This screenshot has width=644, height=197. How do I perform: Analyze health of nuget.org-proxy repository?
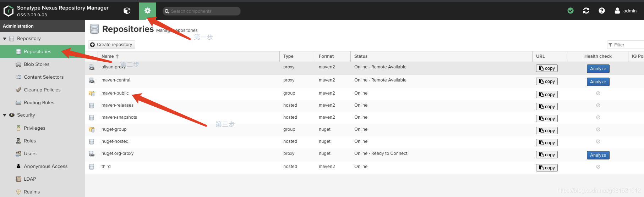[598, 155]
